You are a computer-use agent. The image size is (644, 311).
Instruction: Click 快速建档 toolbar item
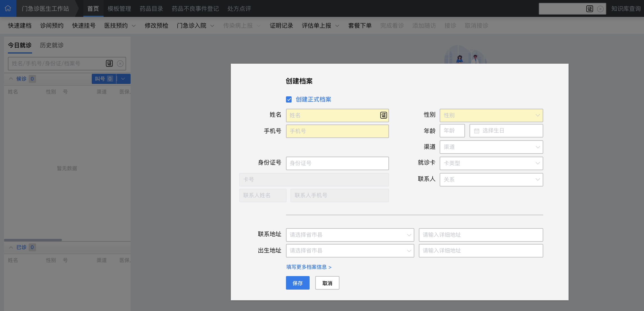[x=20, y=26]
